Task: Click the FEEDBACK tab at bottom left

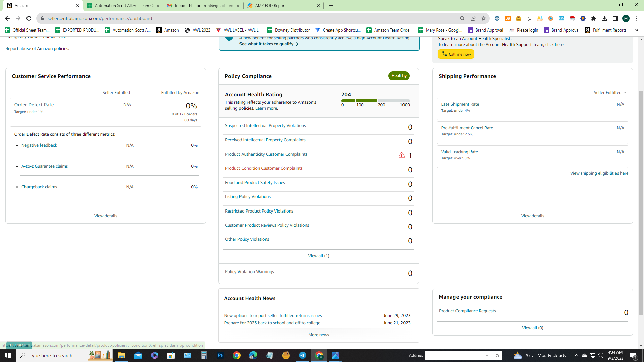Action: [18, 345]
